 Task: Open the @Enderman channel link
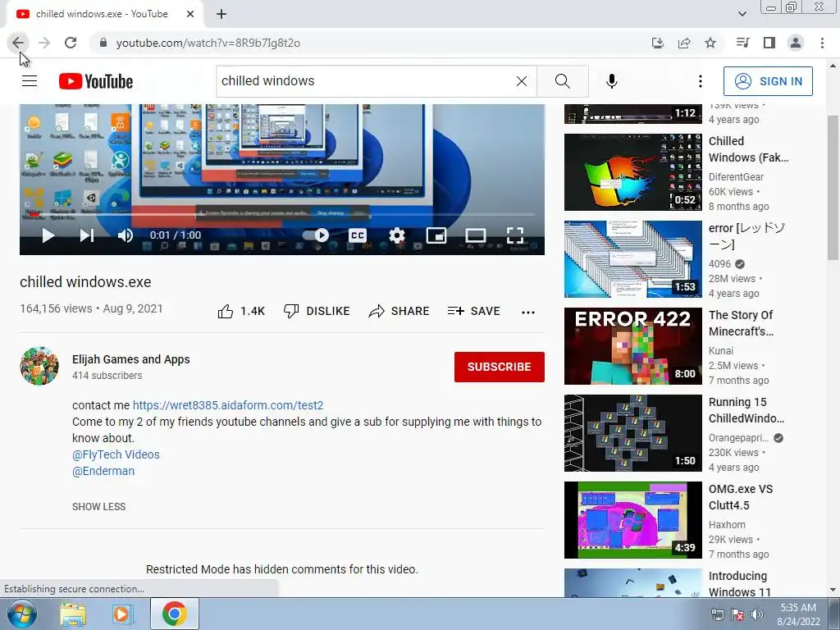point(103,472)
